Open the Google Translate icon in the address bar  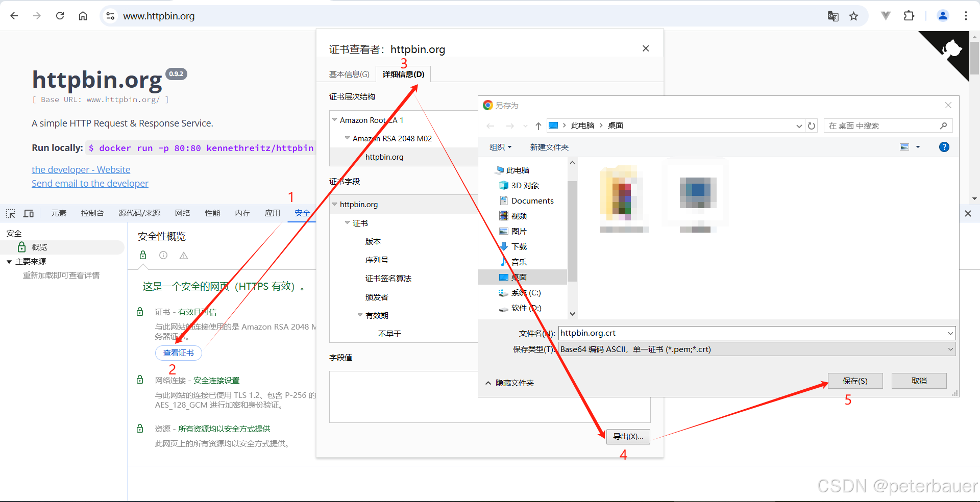833,16
